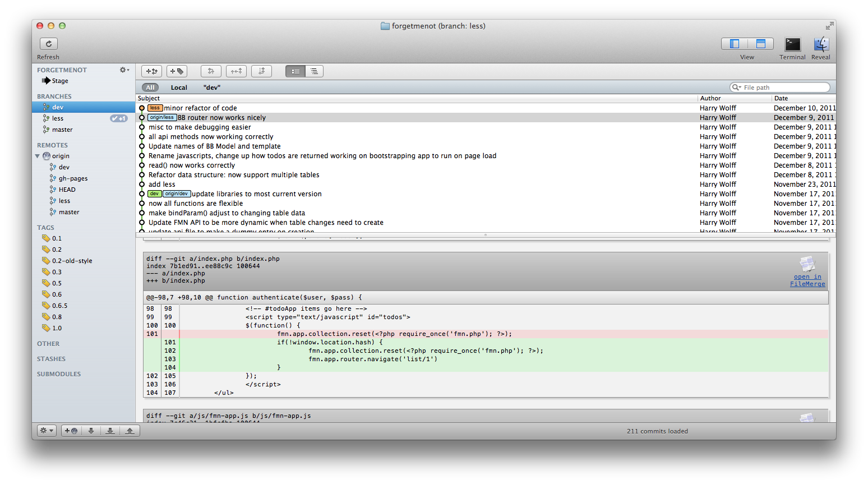This screenshot has width=868, height=484.
Task: Sort commits by Author column header
Action: pos(735,98)
